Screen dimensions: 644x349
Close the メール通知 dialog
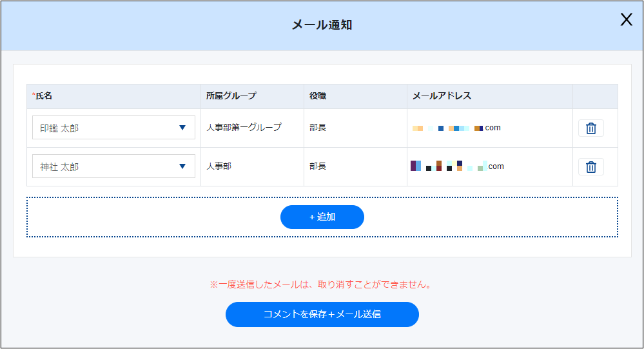coord(626,20)
